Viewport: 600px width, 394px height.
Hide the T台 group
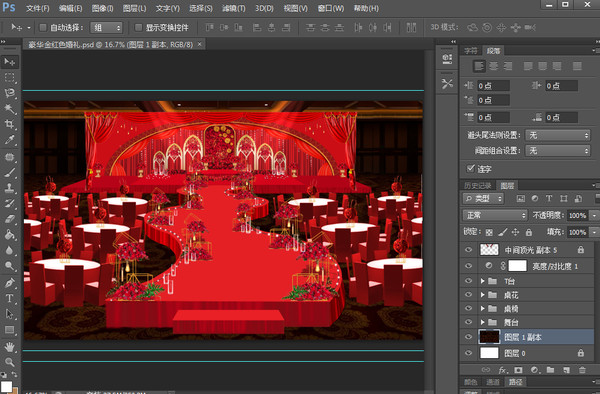[468, 281]
